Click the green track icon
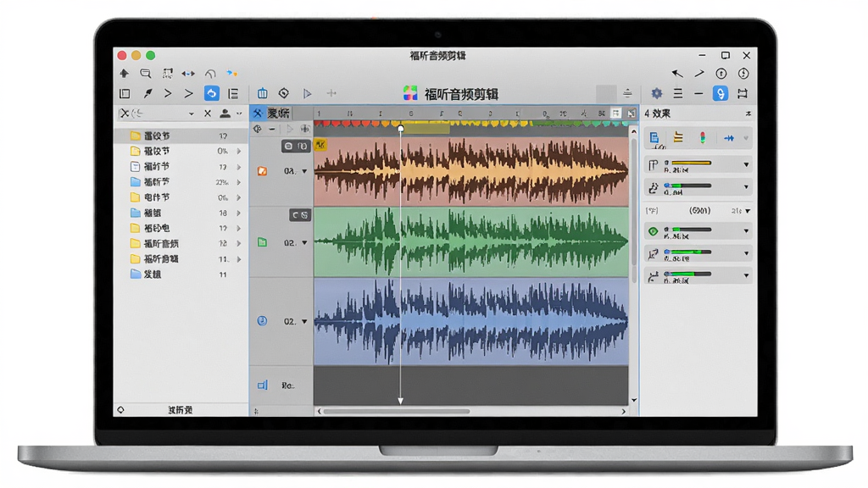Screen dimensions: 868x488 point(263,242)
